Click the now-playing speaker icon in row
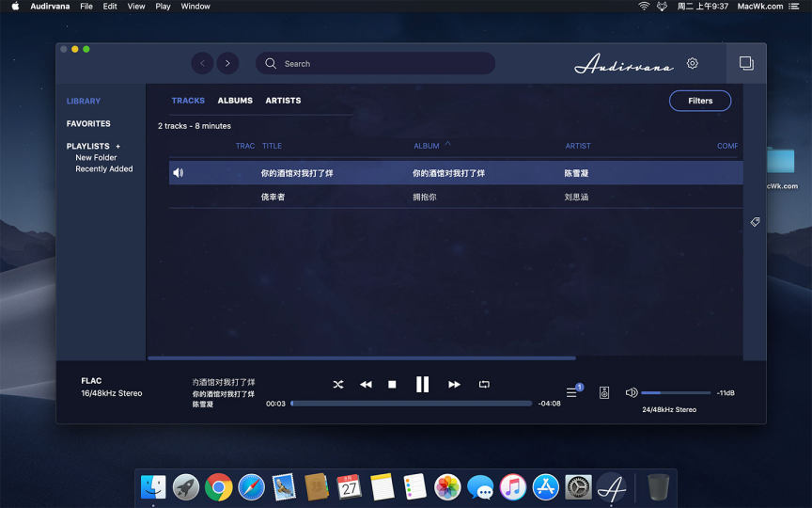812x508 pixels. 179,172
